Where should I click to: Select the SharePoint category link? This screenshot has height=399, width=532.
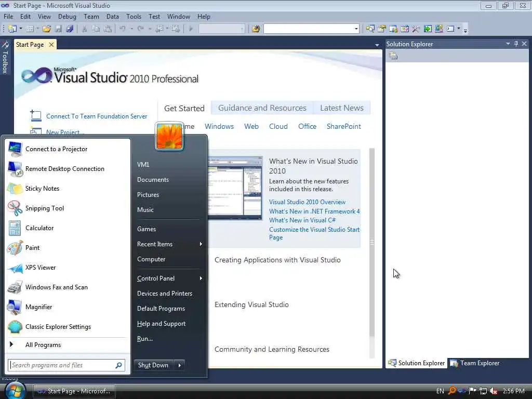343,127
